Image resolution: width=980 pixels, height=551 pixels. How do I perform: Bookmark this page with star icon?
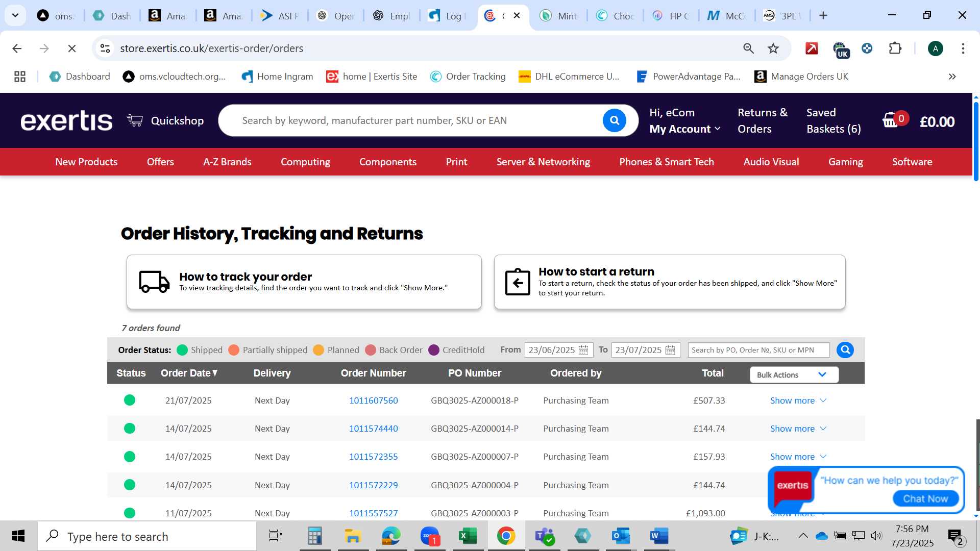click(773, 48)
